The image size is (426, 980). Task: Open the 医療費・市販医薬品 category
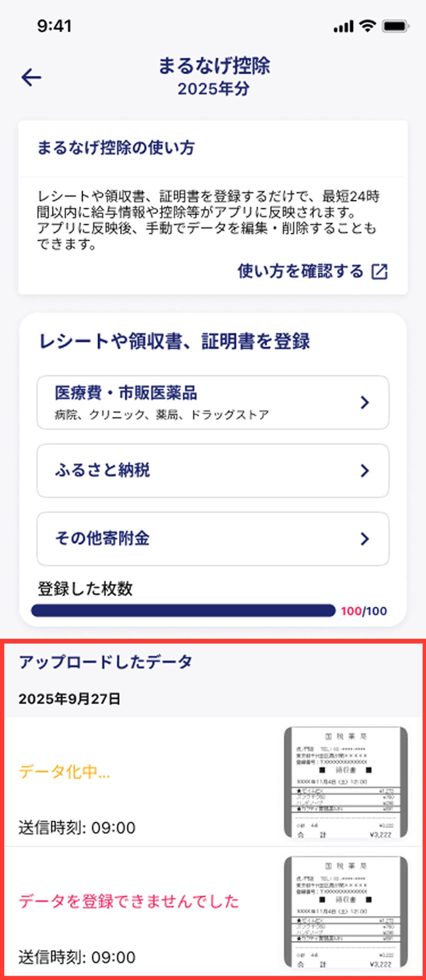[x=213, y=403]
